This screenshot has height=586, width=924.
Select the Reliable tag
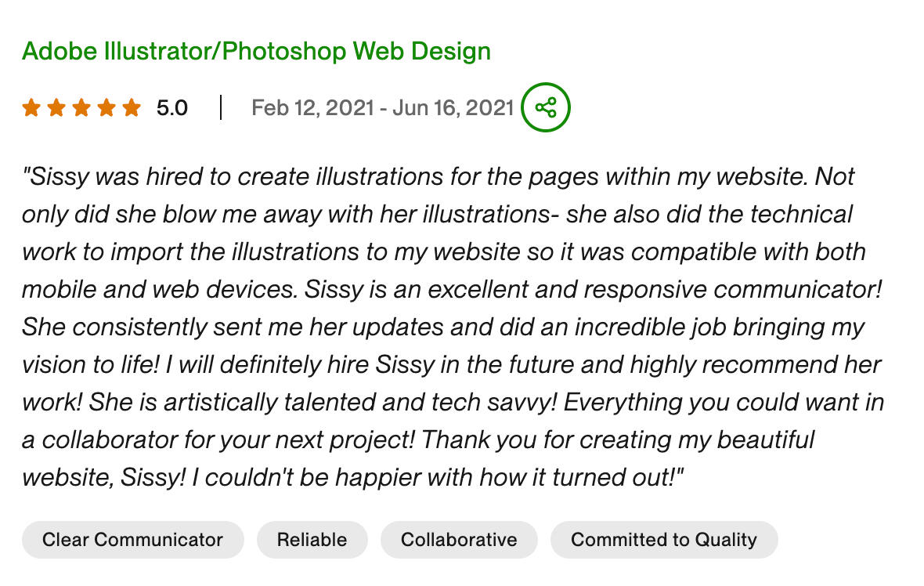[x=312, y=540]
